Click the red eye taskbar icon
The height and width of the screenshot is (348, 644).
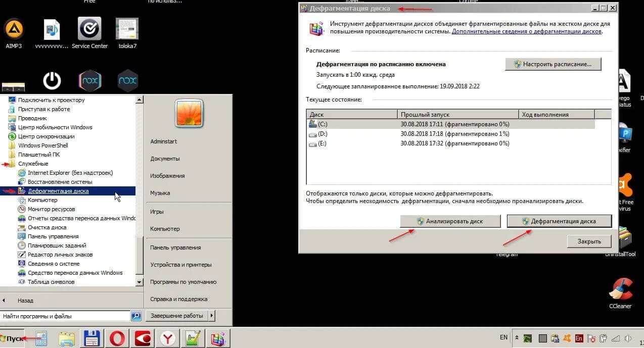click(x=142, y=338)
